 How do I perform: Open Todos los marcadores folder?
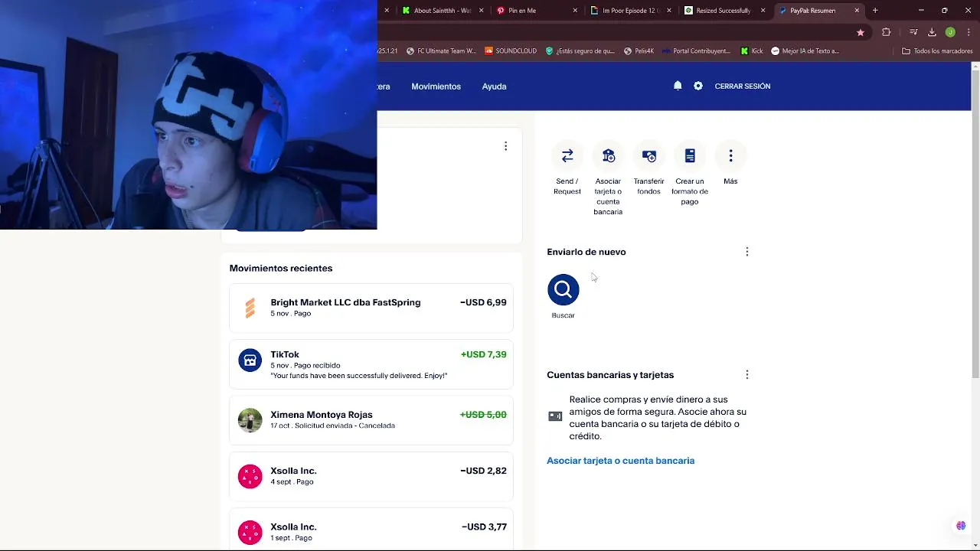937,51
